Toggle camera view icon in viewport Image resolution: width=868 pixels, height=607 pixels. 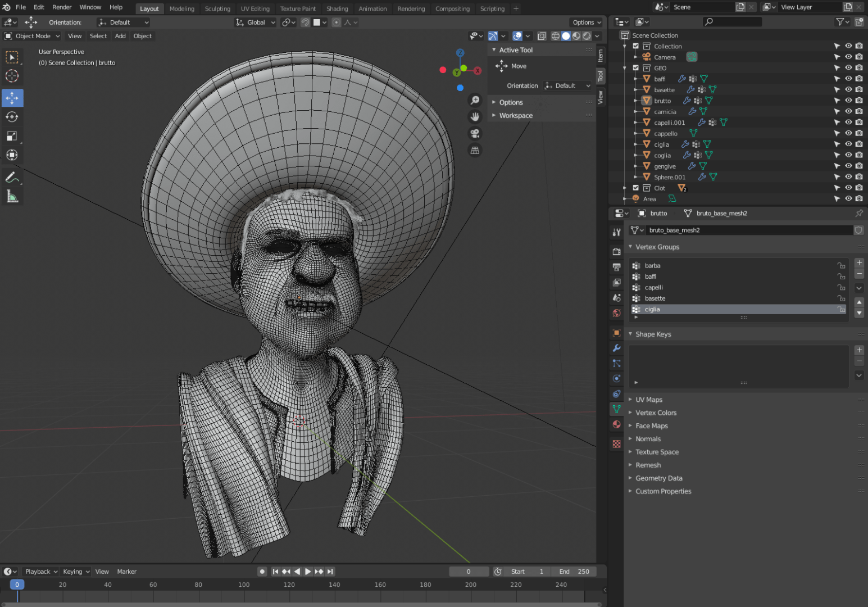tap(475, 133)
